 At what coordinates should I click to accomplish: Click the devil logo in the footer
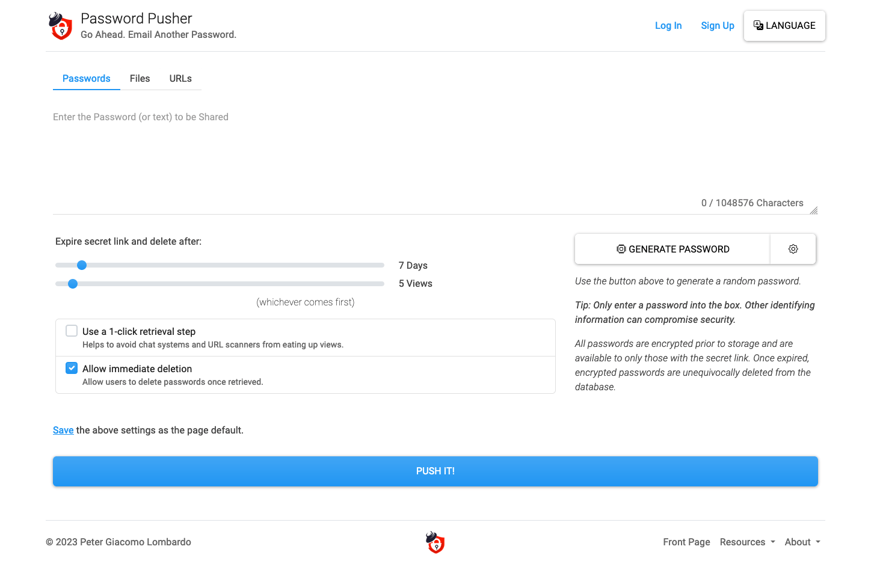435,542
